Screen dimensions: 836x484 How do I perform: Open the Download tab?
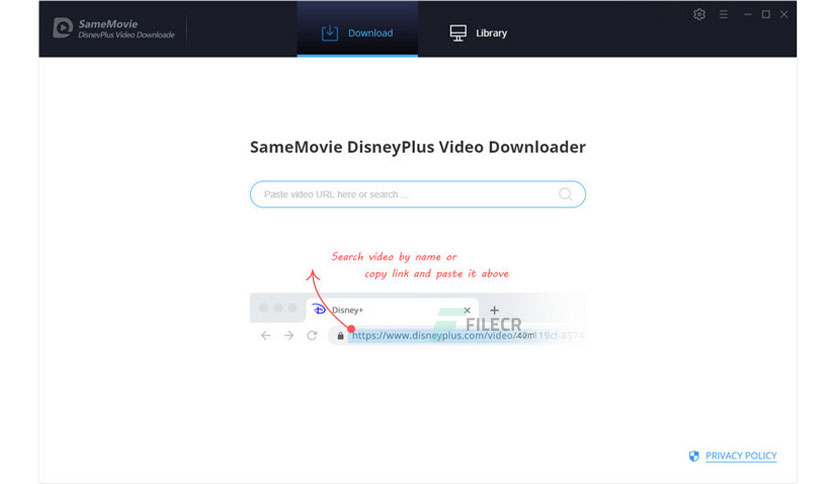coord(357,30)
